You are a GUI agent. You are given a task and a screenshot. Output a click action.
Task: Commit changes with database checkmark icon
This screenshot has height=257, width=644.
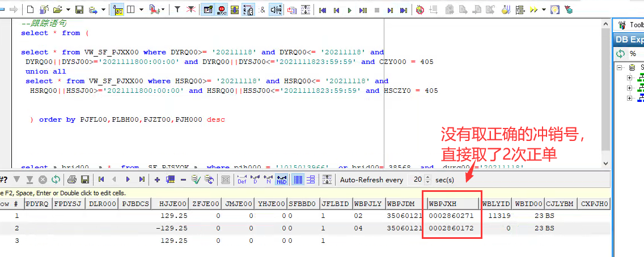(196, 179)
